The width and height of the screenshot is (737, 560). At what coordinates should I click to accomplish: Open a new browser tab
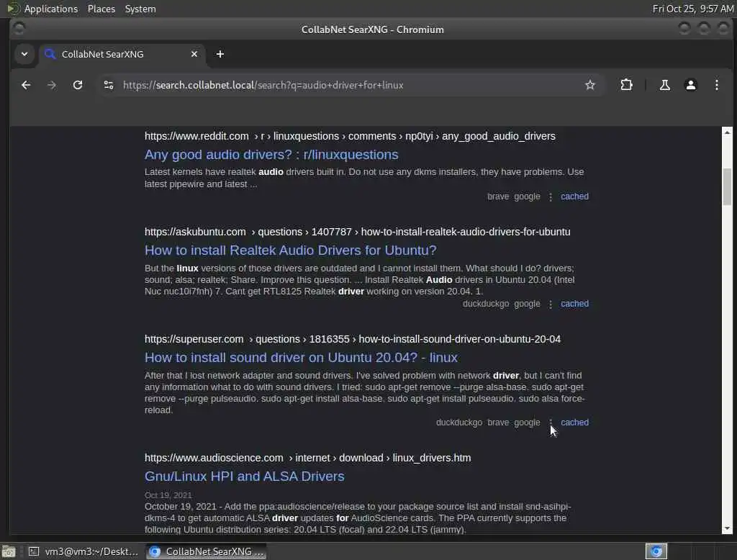(x=220, y=54)
